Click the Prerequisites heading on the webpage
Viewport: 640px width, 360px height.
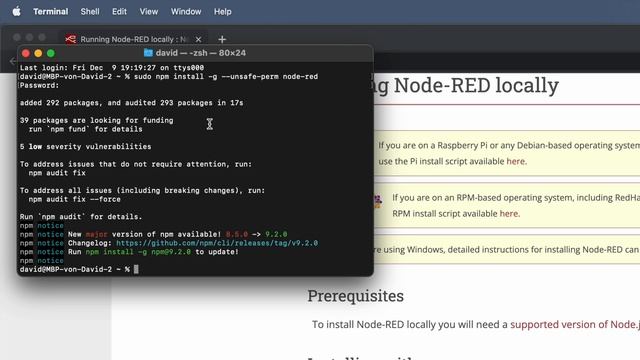tap(356, 296)
